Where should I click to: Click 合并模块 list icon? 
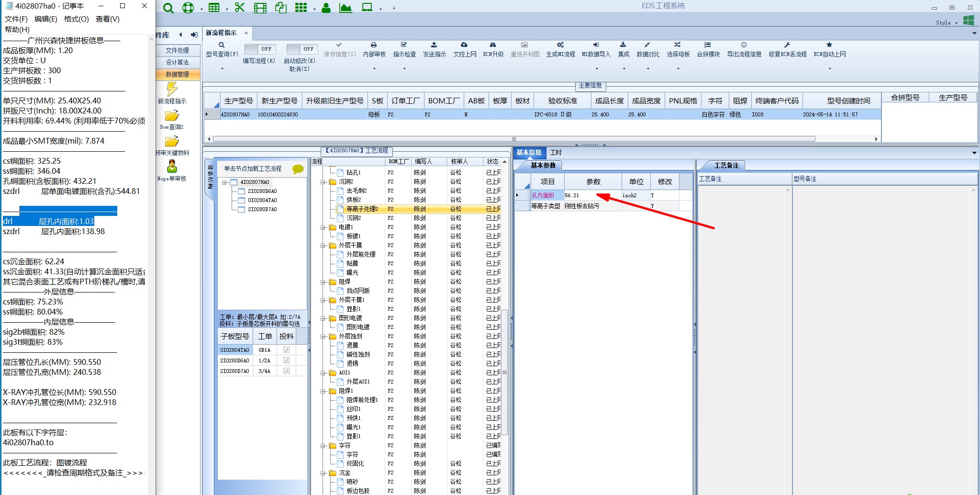coord(708,45)
